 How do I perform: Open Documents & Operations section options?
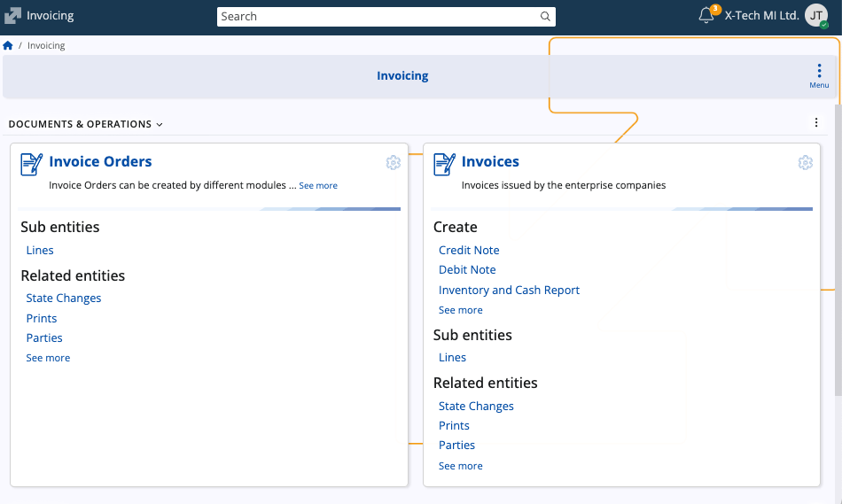(x=816, y=123)
